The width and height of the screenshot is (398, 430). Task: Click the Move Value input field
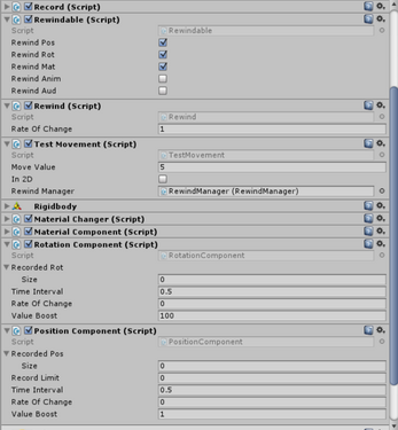[272, 167]
